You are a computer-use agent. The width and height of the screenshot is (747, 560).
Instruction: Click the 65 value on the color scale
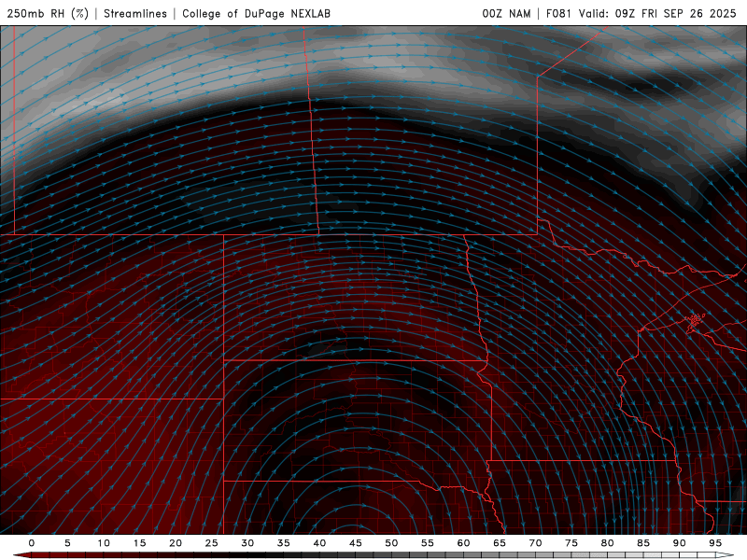pyautogui.click(x=499, y=543)
